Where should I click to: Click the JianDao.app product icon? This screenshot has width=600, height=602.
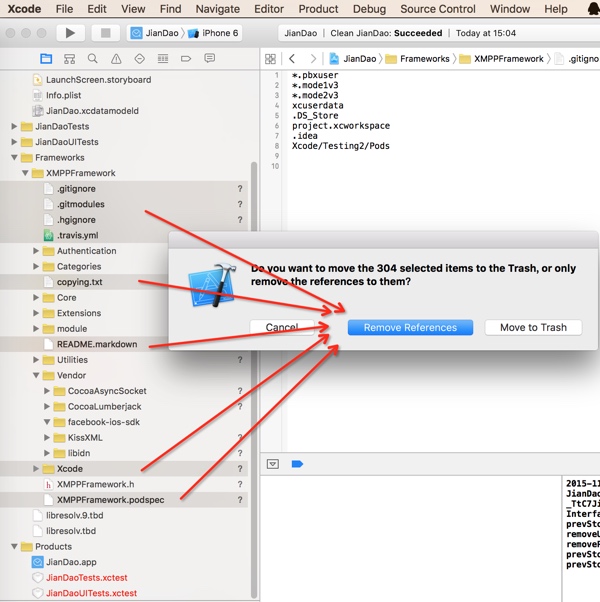pyautogui.click(x=38, y=562)
